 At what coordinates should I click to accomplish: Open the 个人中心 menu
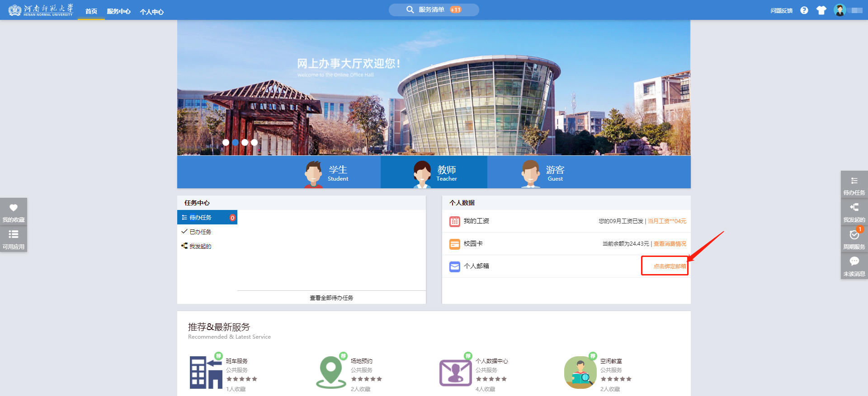tap(152, 12)
